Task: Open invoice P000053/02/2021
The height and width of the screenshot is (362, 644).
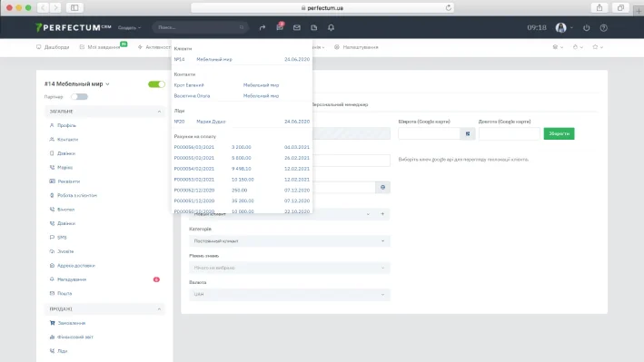Action: tap(194, 180)
